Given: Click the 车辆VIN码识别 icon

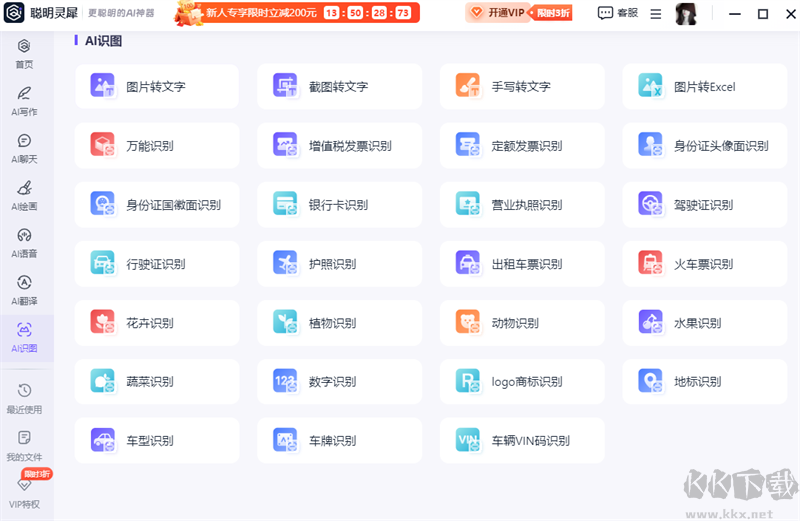Looking at the screenshot, I should [468, 440].
